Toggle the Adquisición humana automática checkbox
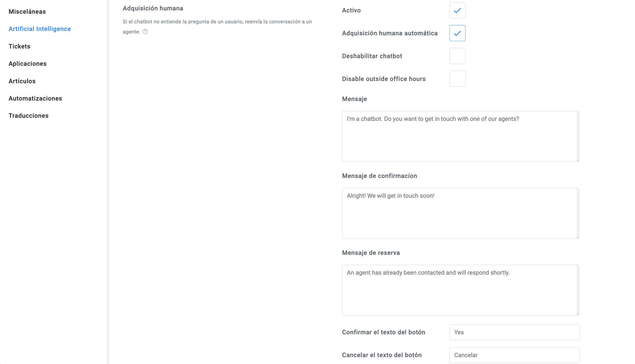 click(457, 33)
